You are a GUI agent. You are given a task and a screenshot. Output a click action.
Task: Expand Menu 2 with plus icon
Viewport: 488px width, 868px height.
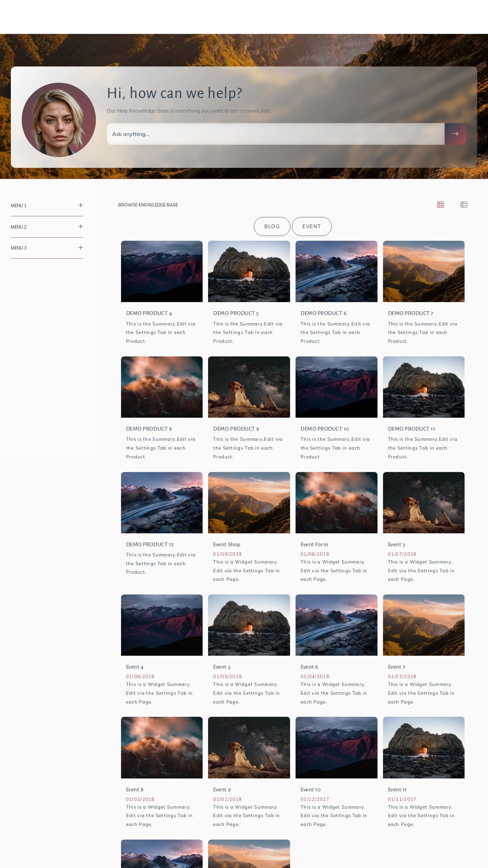click(x=80, y=226)
